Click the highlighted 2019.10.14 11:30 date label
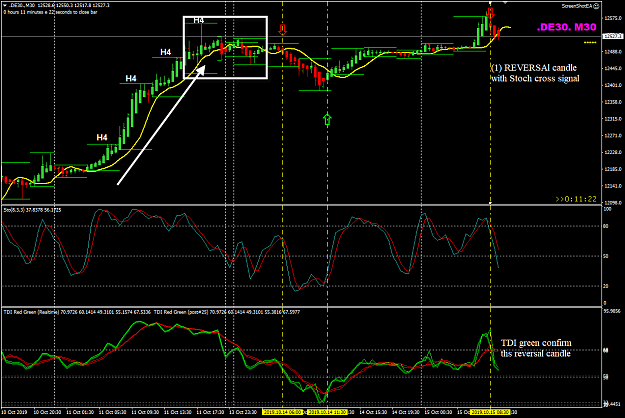 327,412
